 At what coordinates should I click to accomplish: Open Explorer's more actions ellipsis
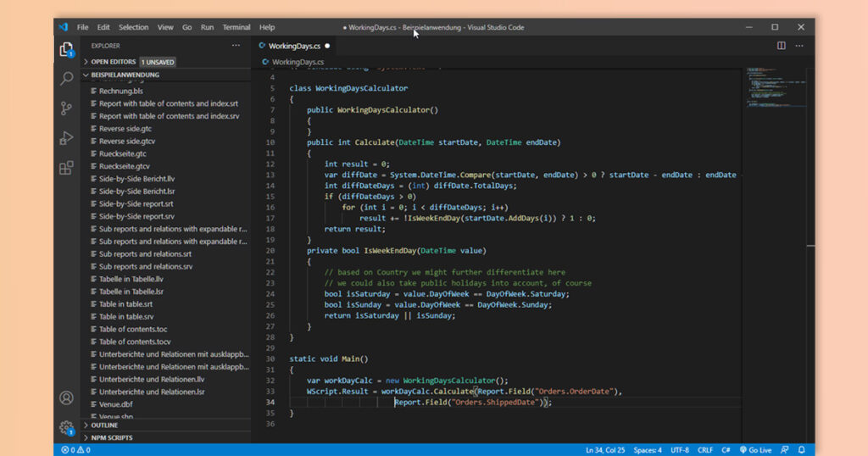coord(236,46)
